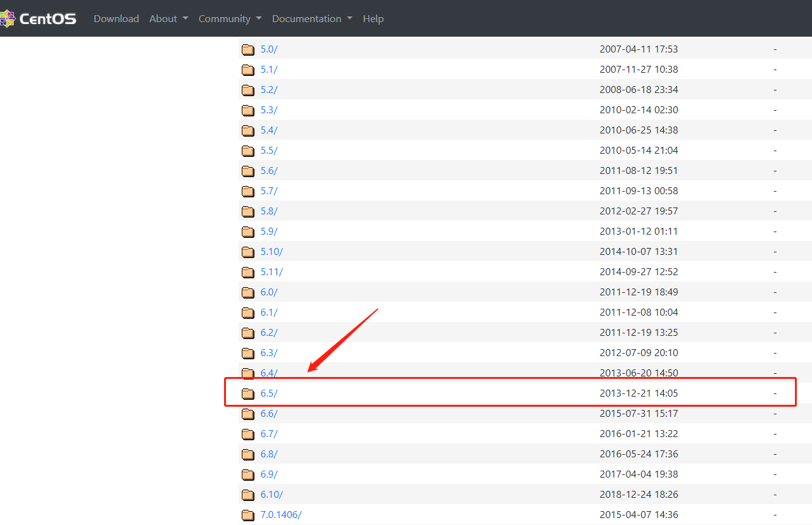812x525 pixels.
Task: Click the folder icon beside 7.0.1406/
Action: click(x=248, y=514)
